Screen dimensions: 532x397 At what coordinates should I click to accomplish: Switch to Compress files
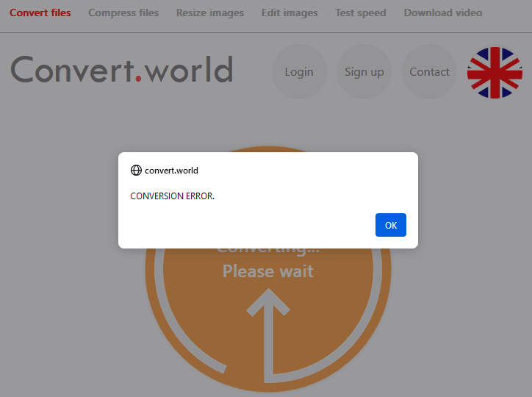pyautogui.click(x=123, y=12)
